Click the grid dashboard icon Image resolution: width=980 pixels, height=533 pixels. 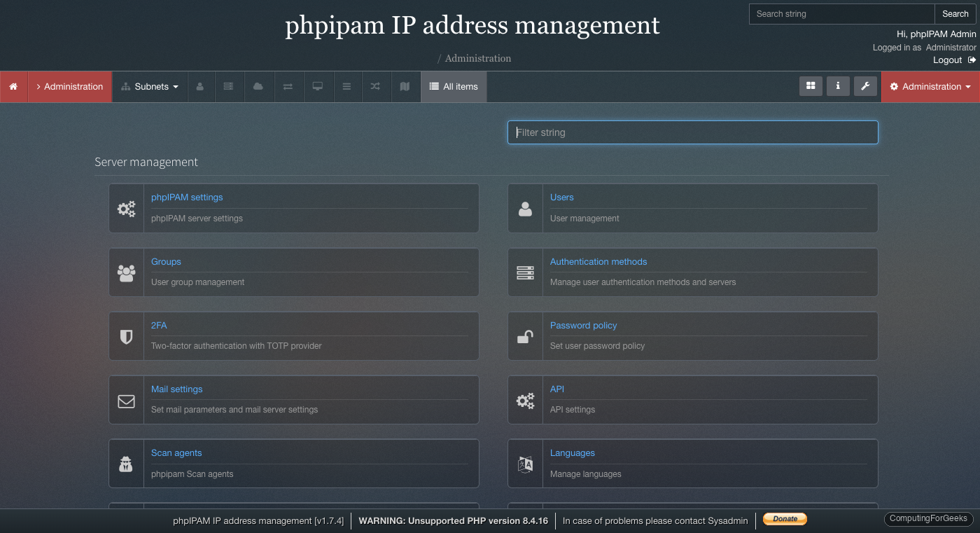[811, 86]
